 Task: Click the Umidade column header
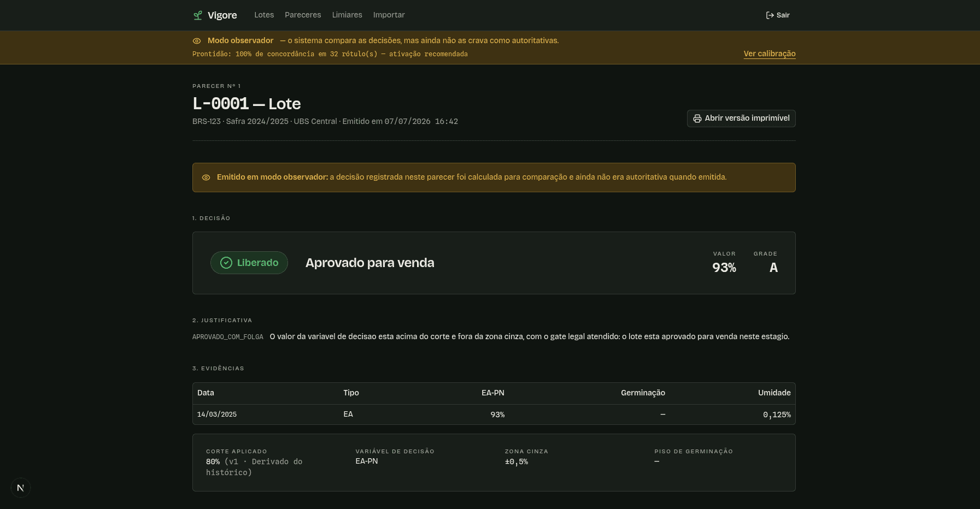point(774,393)
